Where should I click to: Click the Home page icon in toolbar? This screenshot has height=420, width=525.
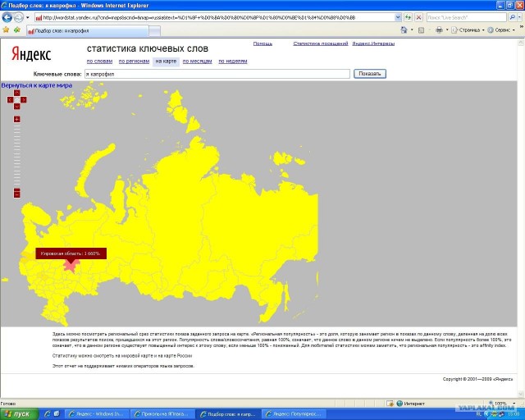404,30
